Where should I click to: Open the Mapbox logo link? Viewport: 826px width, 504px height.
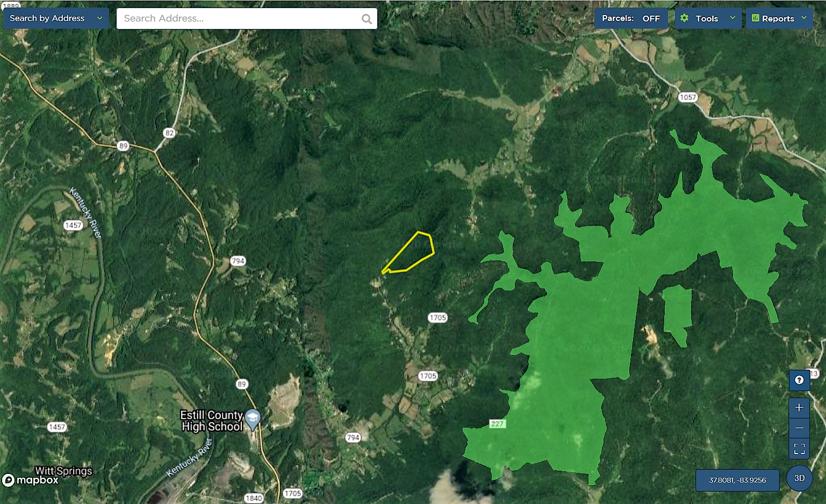pos(30,480)
